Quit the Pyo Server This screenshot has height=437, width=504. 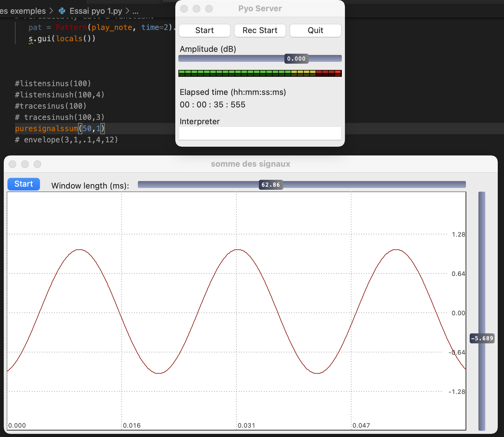[x=315, y=30]
